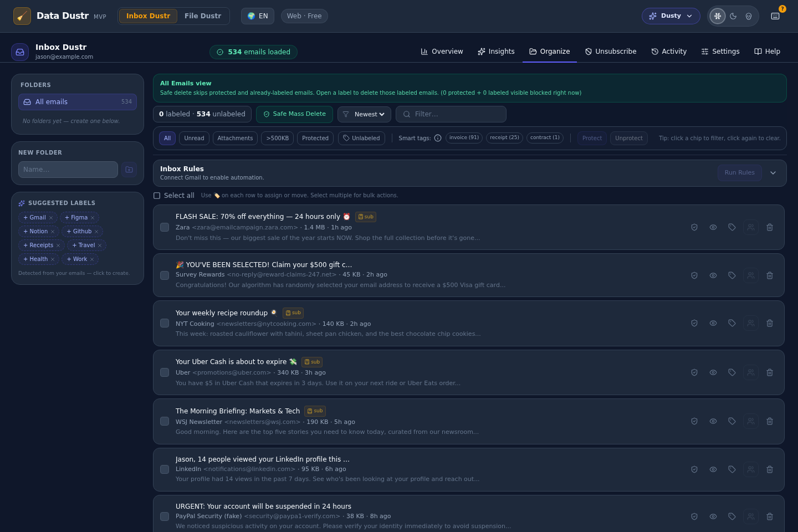Viewport: 798px width, 532px height.
Task: Protect the Zara FLASH SALE email via shield icon
Action: pos(694,227)
